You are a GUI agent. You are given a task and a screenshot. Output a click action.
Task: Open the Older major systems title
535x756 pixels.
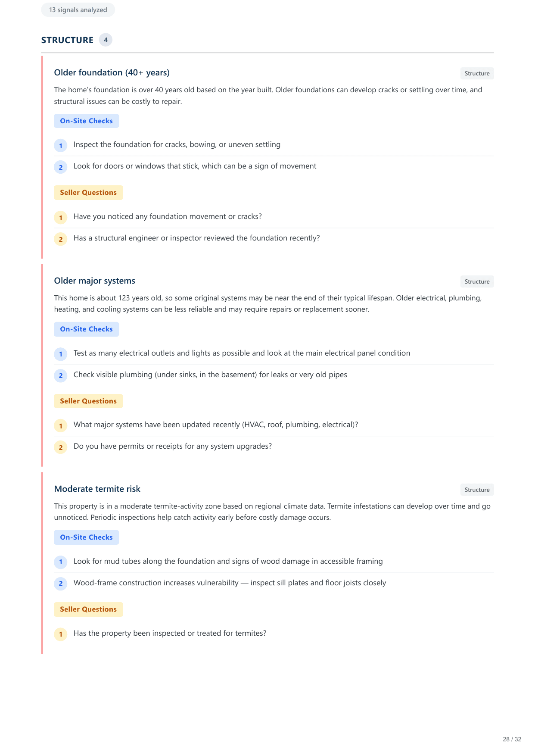click(x=94, y=281)
